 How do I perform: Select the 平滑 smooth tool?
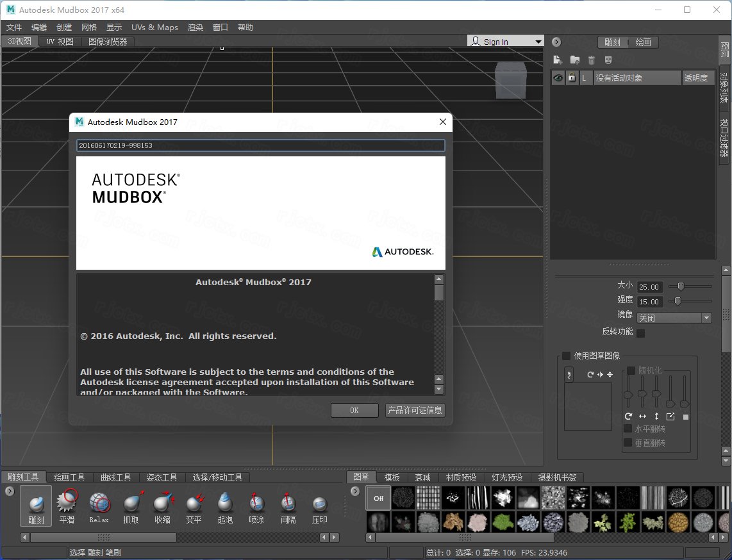point(67,506)
